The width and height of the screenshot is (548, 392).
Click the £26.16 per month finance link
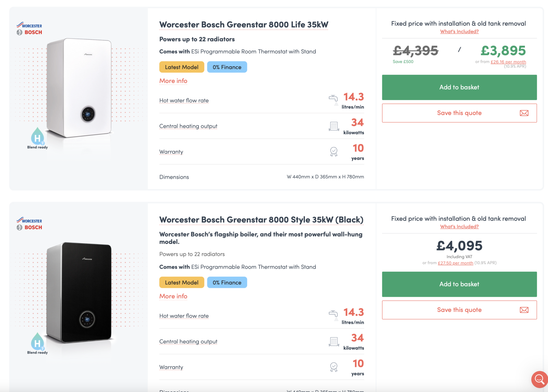[x=508, y=62]
